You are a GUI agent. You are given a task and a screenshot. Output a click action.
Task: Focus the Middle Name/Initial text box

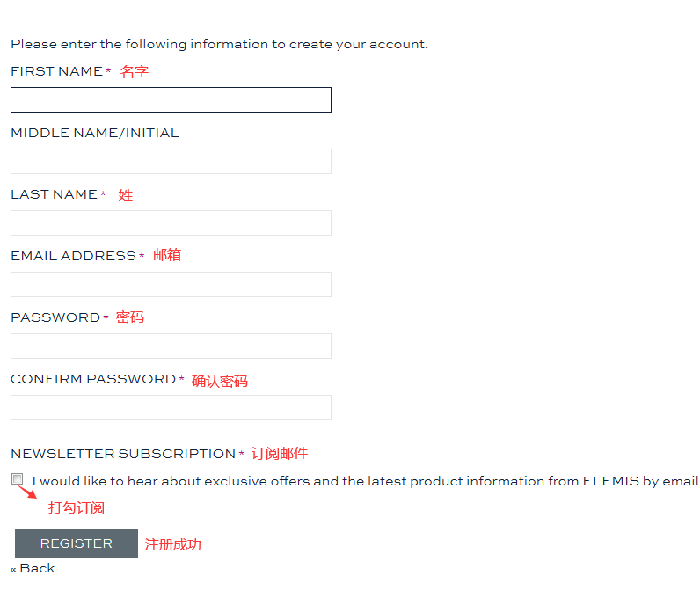(171, 161)
